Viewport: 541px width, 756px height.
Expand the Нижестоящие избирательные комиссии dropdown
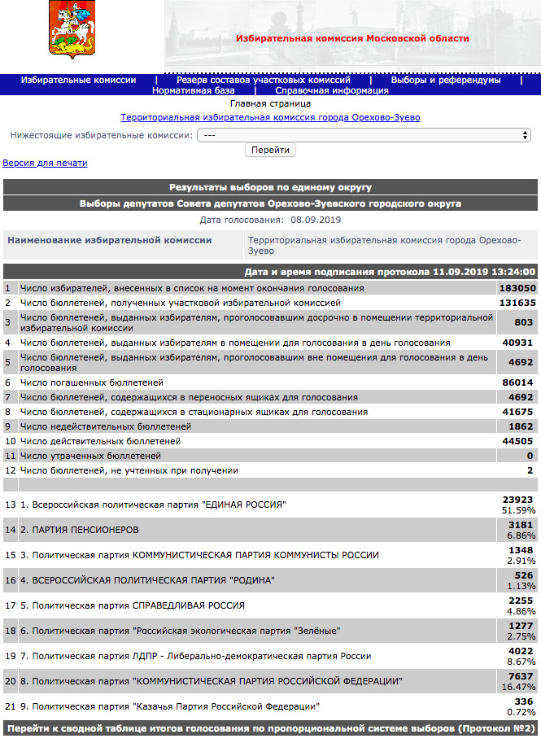pyautogui.click(x=364, y=135)
